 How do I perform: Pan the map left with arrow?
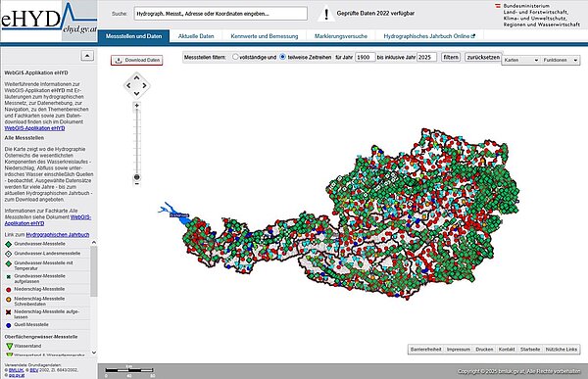click(128, 85)
